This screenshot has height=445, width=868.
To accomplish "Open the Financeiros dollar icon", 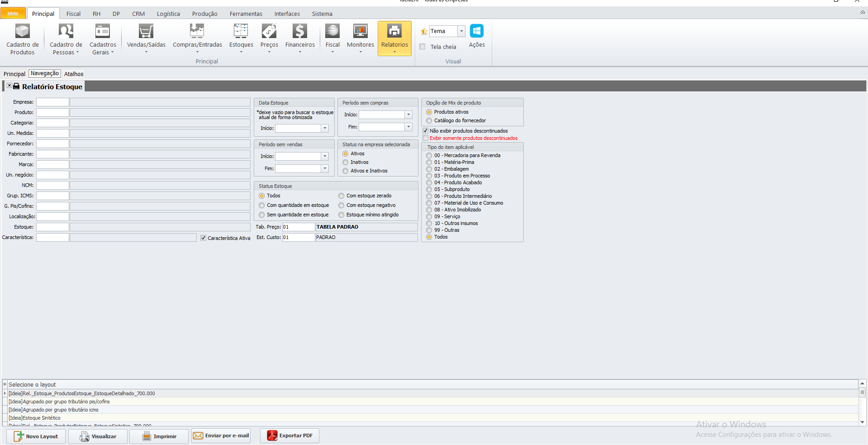I will point(299,32).
